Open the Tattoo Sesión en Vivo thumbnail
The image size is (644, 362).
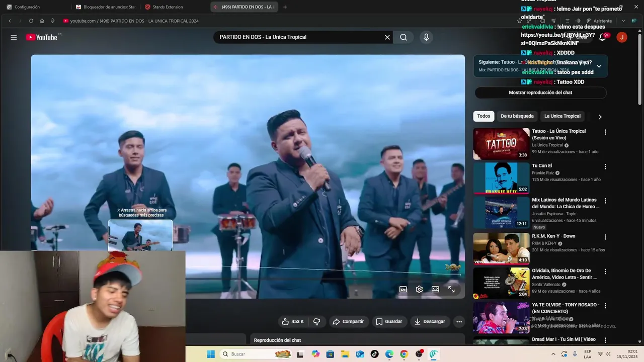click(x=501, y=144)
